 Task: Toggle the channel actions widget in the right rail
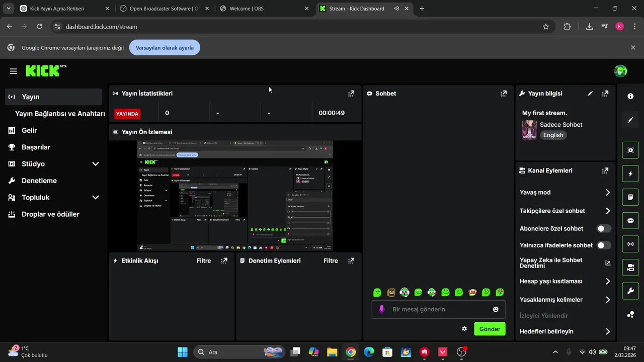(630, 268)
